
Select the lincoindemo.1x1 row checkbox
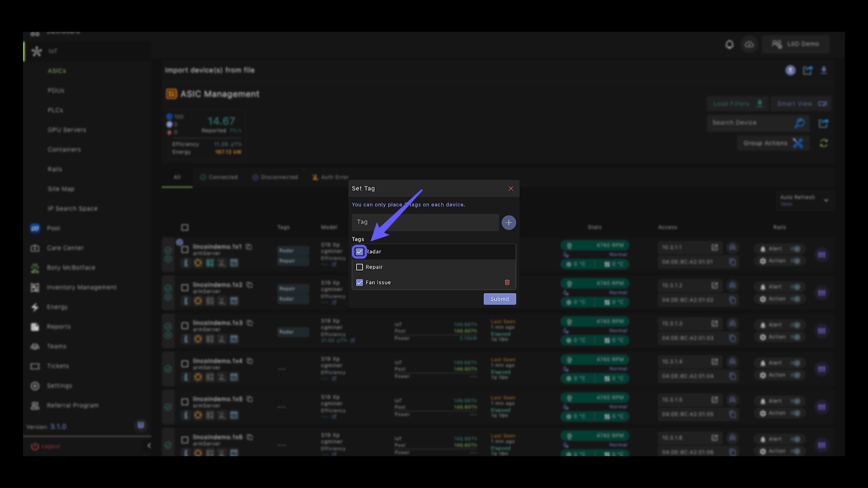(184, 249)
